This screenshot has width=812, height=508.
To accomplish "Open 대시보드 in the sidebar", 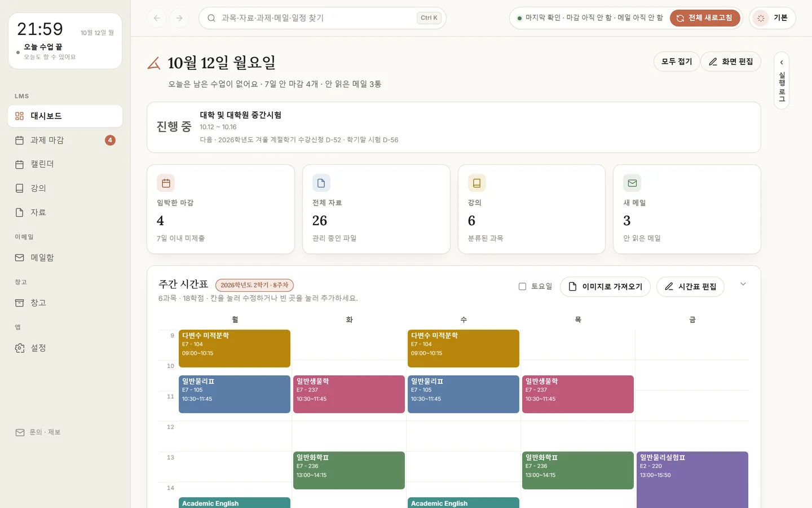I will [x=65, y=116].
